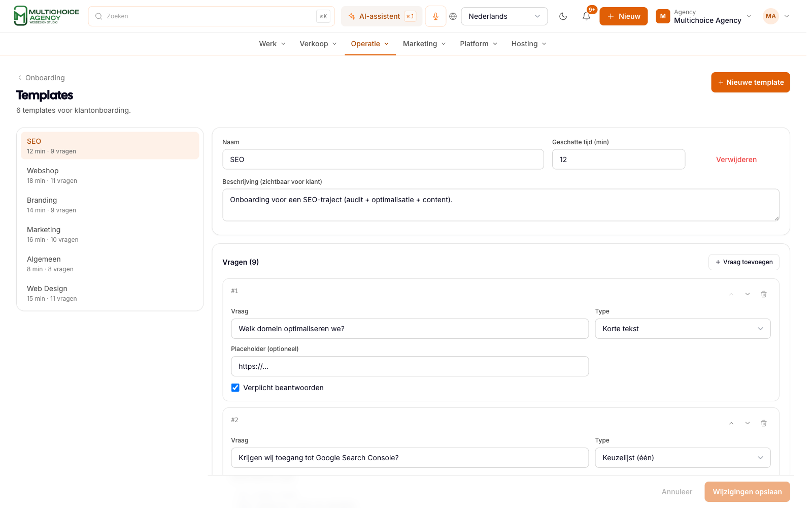Open the notifications bell
This screenshot has height=508, width=812.
coord(586,16)
